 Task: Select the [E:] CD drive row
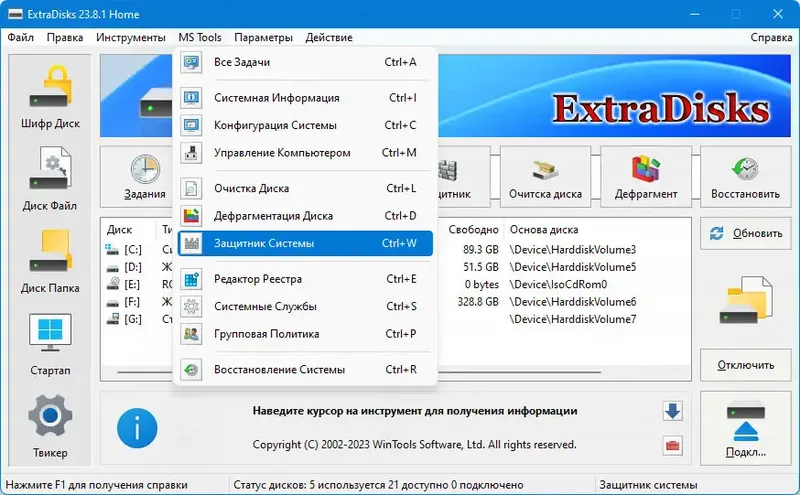point(396,284)
